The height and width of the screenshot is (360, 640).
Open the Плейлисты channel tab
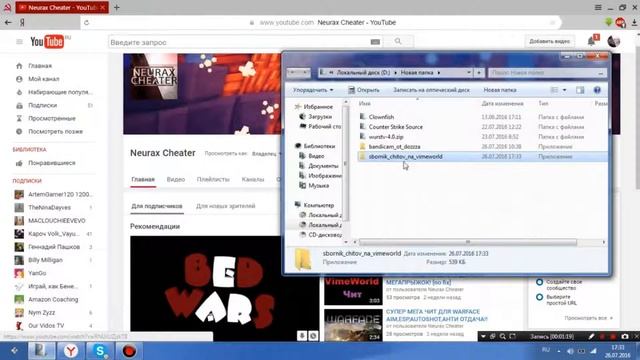213,180
